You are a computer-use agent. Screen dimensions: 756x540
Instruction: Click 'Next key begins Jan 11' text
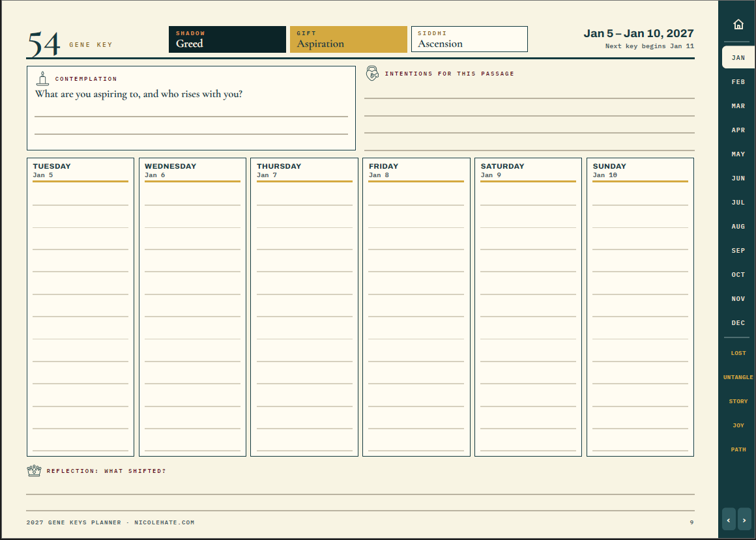pos(650,46)
